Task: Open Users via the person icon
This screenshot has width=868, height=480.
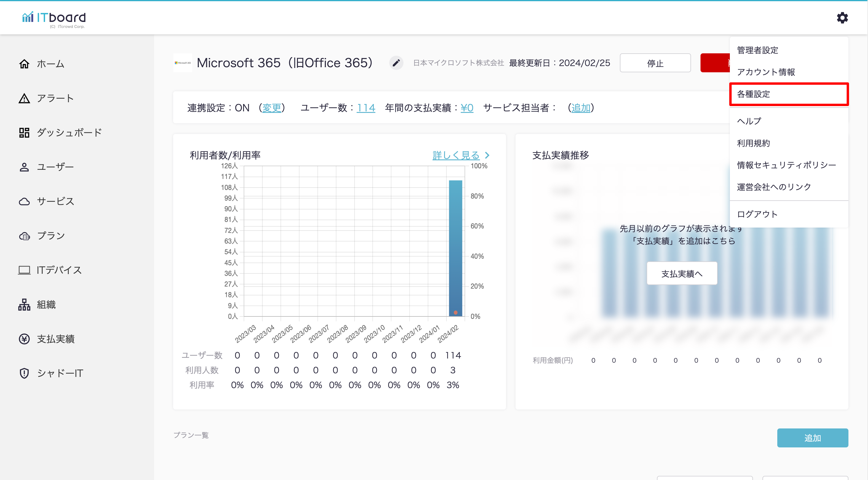Action: tap(24, 167)
